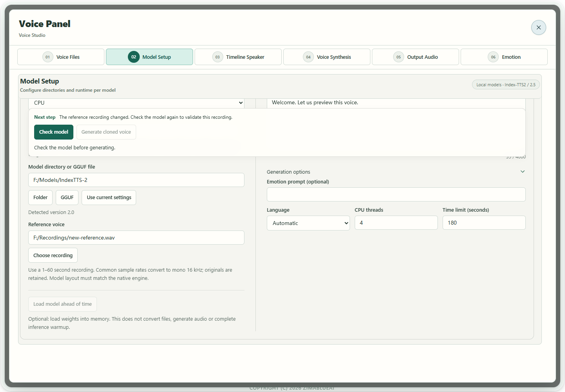Click the 'Local models · Index-TTS2 / 2.5' badge
This screenshot has width=565, height=392.
[x=506, y=85]
